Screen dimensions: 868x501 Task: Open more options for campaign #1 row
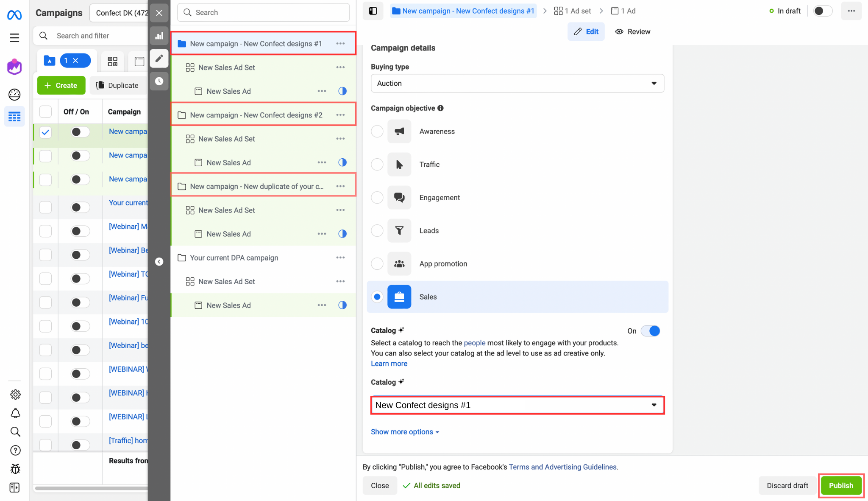point(340,44)
